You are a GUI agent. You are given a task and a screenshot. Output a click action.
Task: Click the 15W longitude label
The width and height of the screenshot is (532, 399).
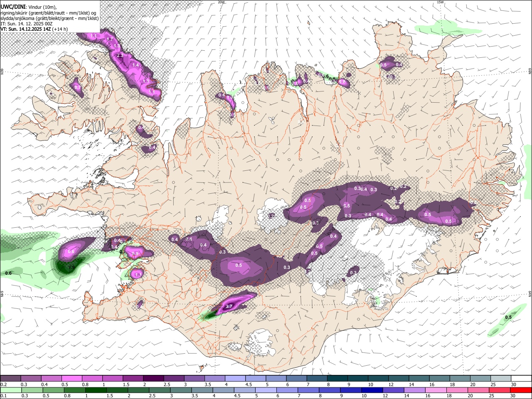(x=441, y=2)
